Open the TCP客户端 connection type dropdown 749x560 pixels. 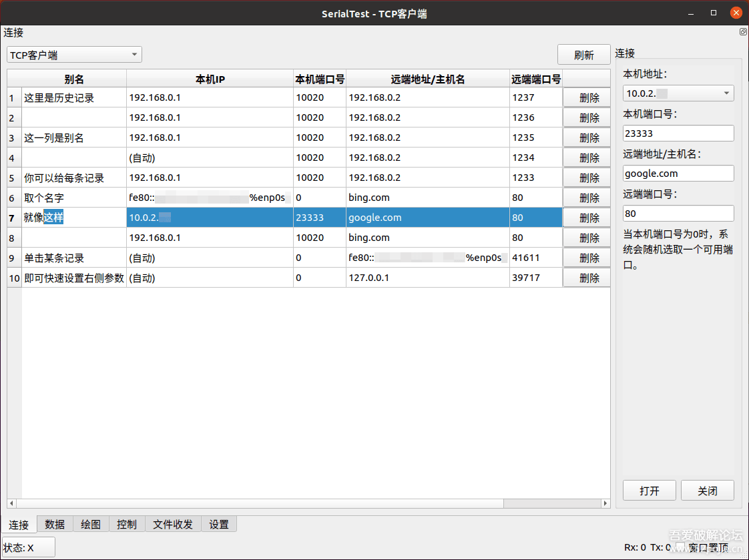tap(73, 54)
